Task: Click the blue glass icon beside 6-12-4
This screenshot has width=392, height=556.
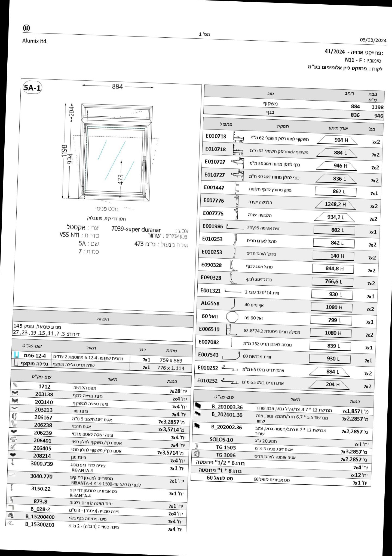Action: 17,355
